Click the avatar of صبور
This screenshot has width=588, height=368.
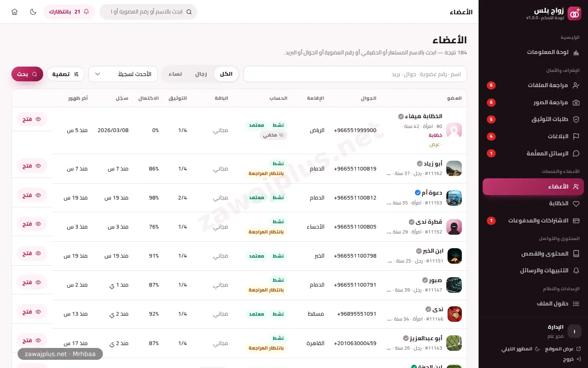coord(454,285)
